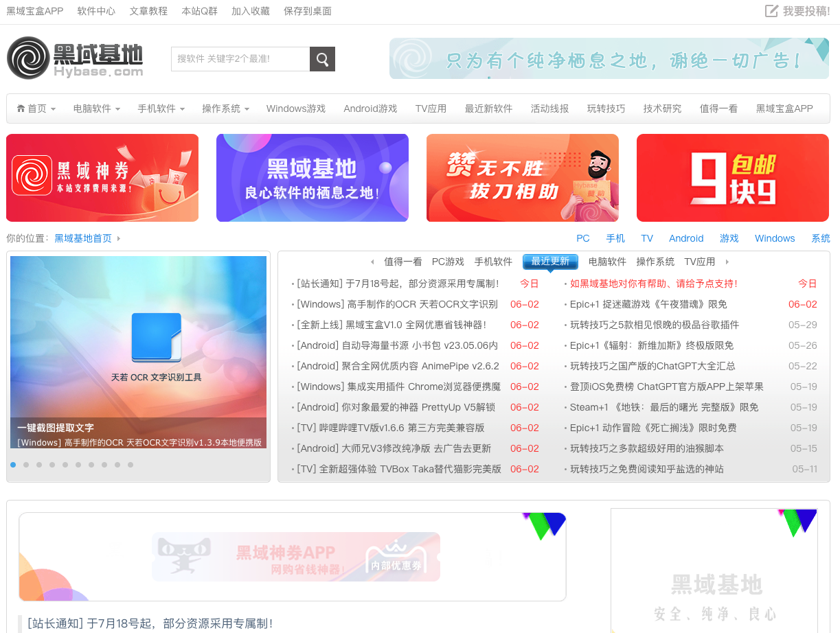840x633 pixels.
Task: Open the 黑域基地 Hybase.com logo
Action: (x=75, y=58)
